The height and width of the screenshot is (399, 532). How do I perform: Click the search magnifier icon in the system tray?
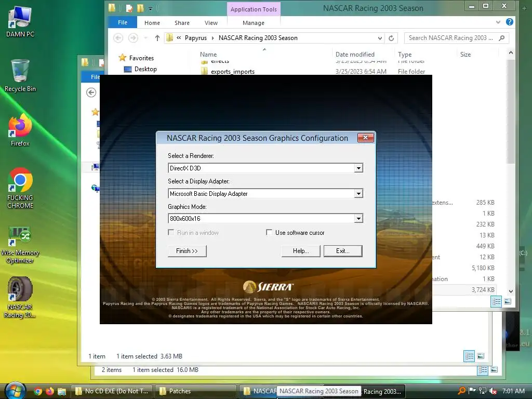462,391
